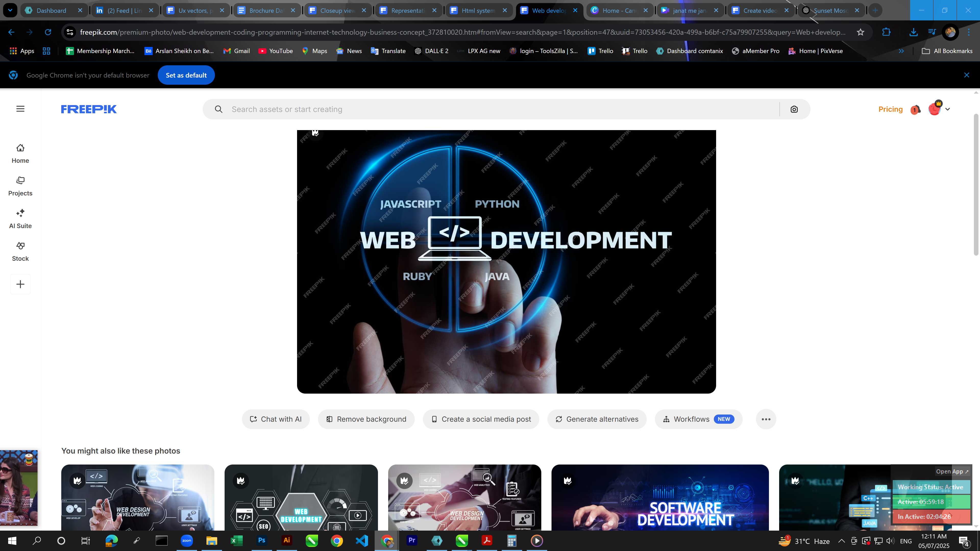Open Illustrator from the taskbar
The image size is (980, 551).
click(286, 540)
